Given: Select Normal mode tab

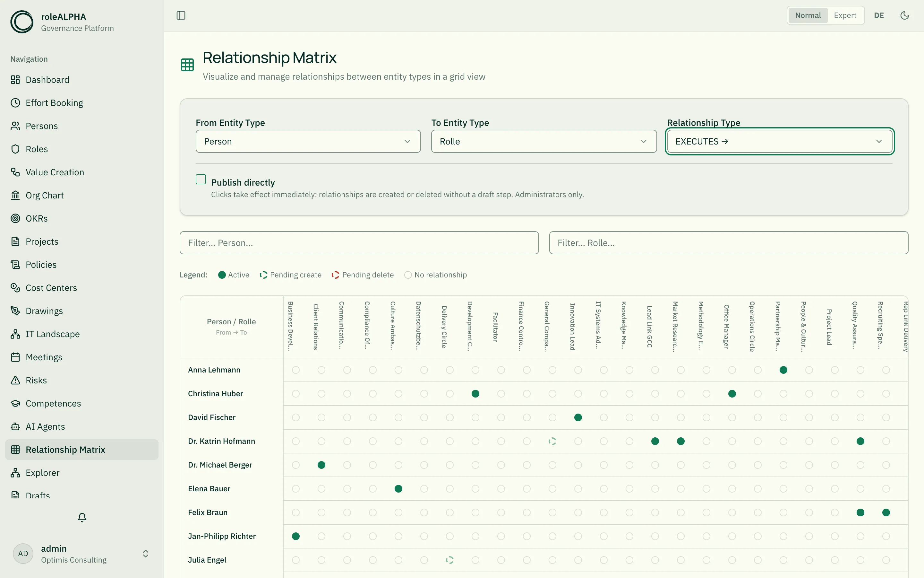Looking at the screenshot, I should point(808,15).
